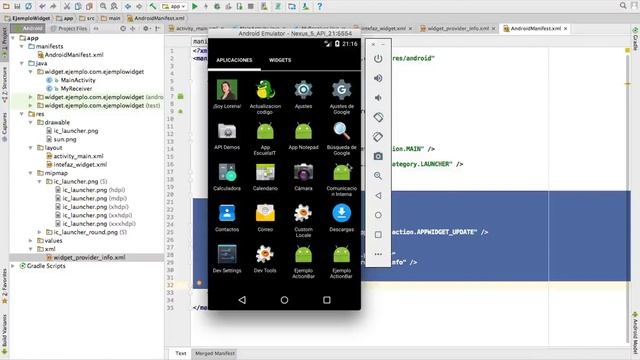Image resolution: width=640 pixels, height=360 pixels.
Task: Click the green Run app button
Action: [x=195, y=6]
